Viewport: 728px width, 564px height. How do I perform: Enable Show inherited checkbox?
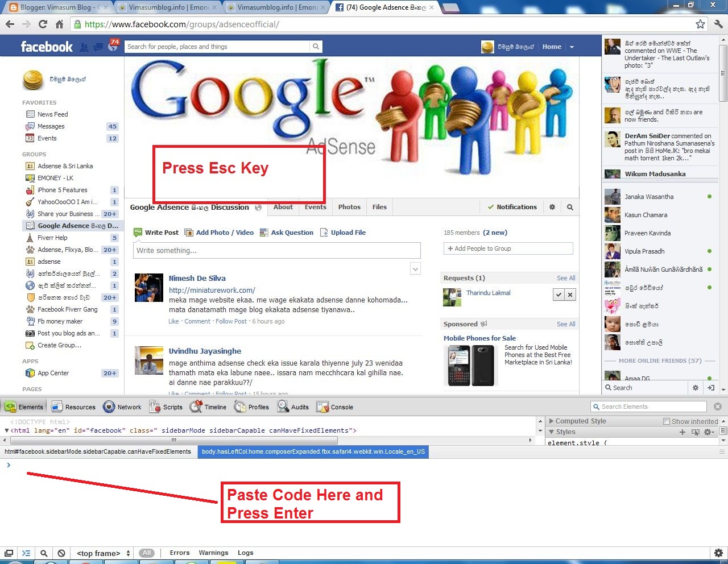tap(667, 421)
